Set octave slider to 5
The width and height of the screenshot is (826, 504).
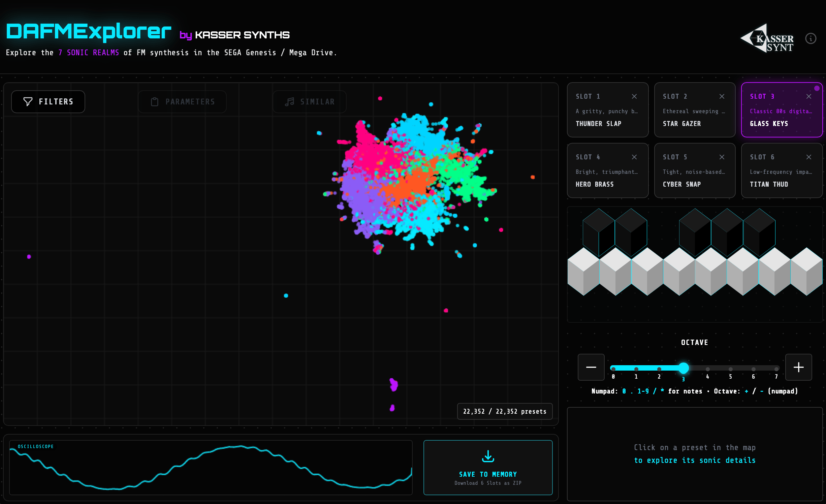coord(730,369)
